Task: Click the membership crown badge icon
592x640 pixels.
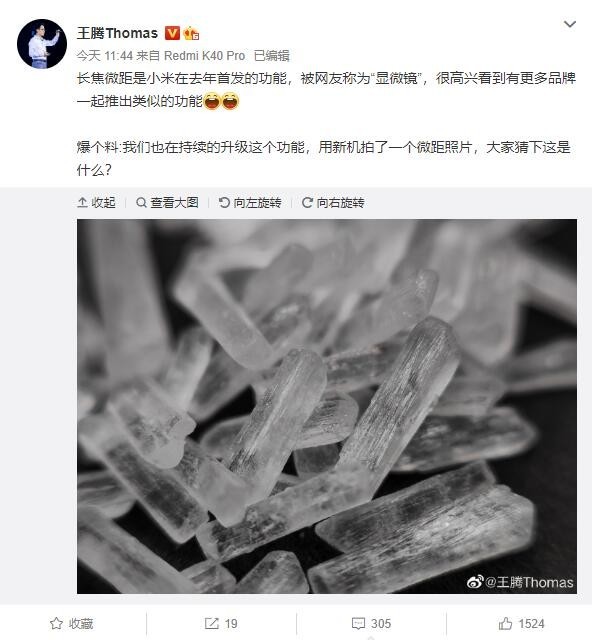Action: tap(191, 33)
